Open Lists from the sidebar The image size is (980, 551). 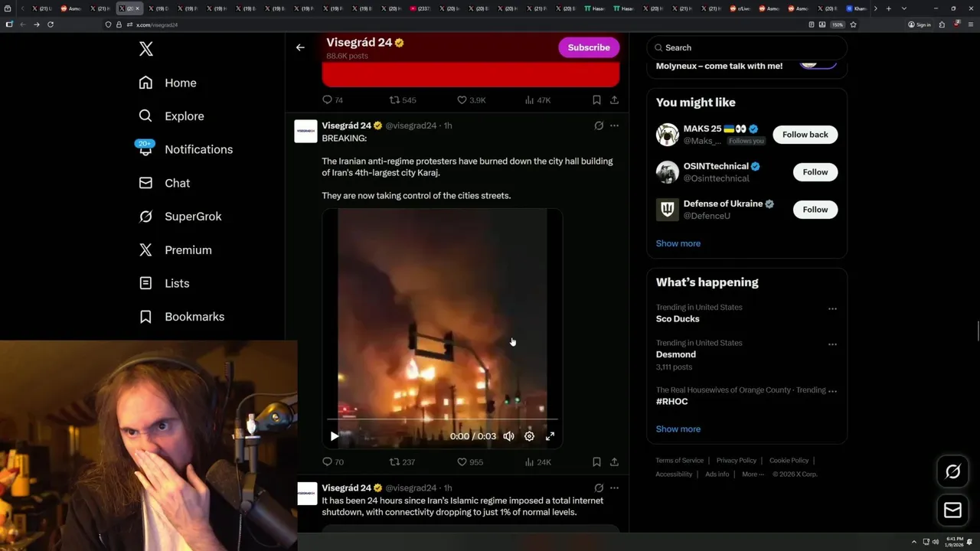164,283
